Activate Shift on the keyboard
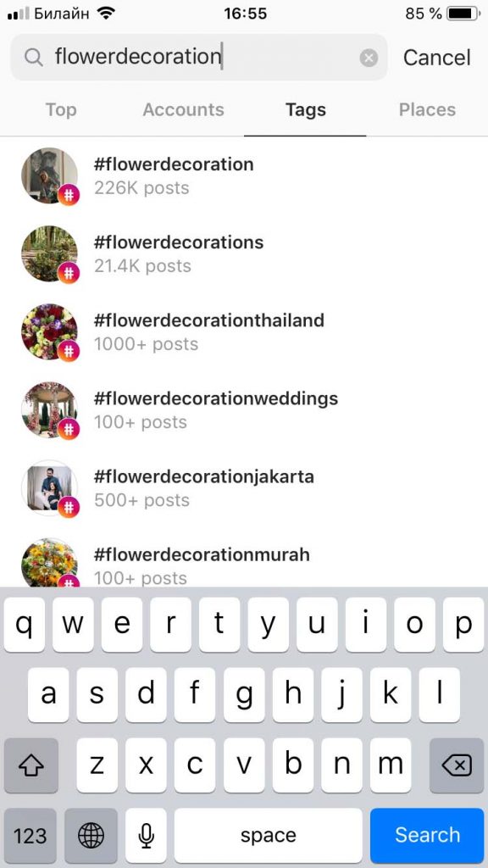 (x=30, y=765)
